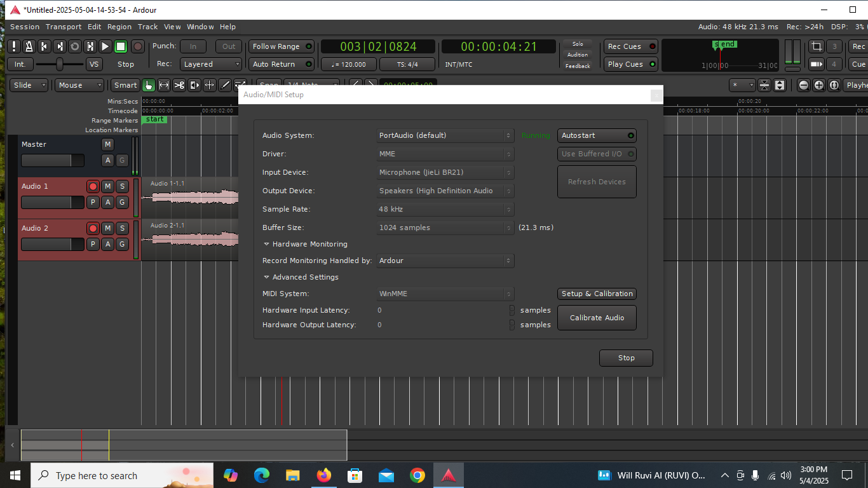This screenshot has width=868, height=488.
Task: Select the Cut (scissors) tool
Action: click(179, 85)
